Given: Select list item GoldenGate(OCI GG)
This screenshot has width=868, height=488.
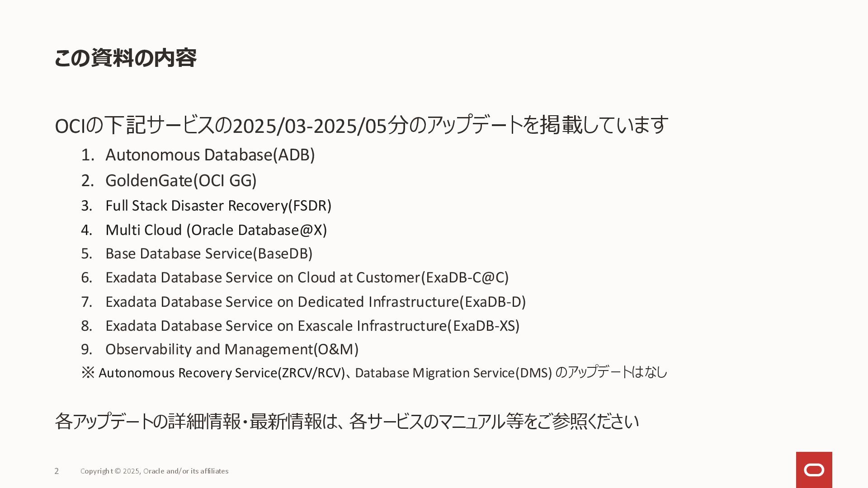Looking at the screenshot, I should pos(181,180).
